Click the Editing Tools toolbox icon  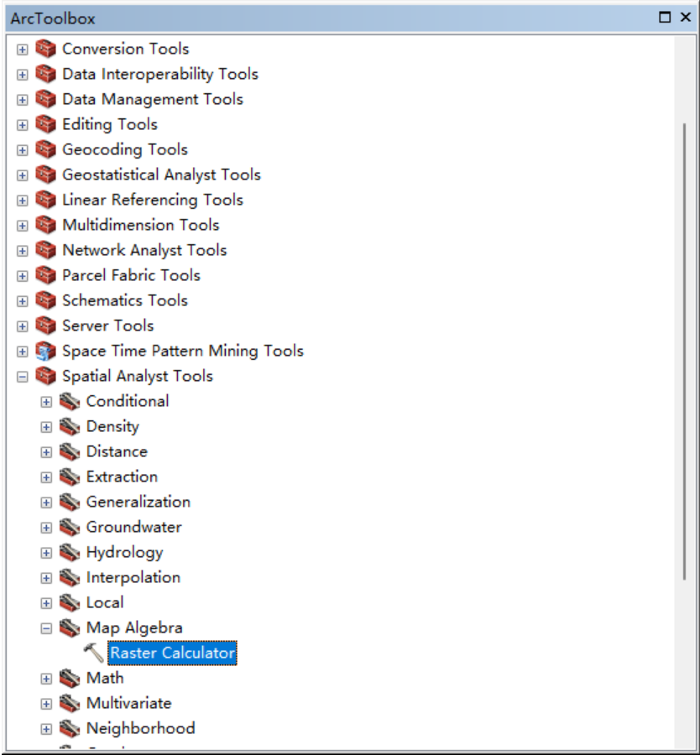46,124
